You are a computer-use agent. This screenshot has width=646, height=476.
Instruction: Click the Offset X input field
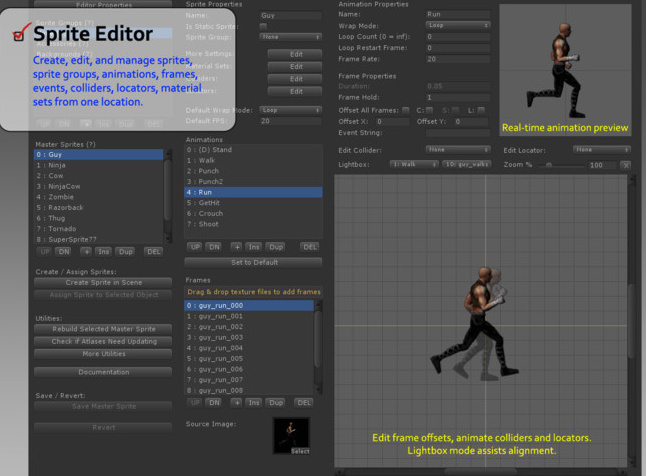(x=393, y=122)
